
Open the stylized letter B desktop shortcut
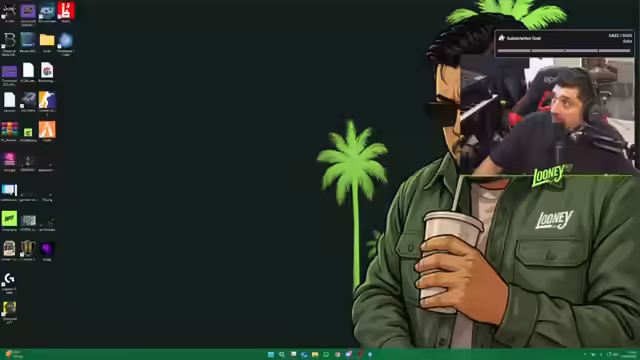coord(9,40)
